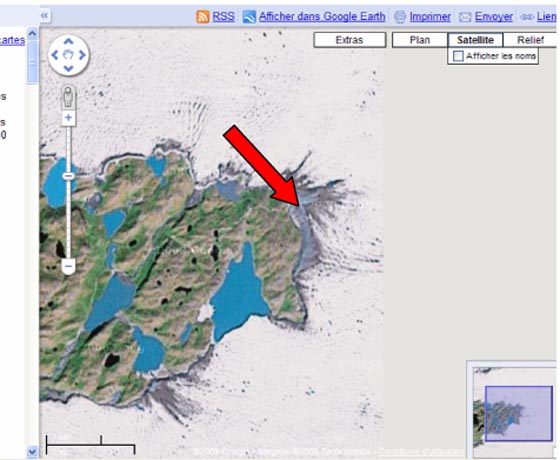Screen dimensions: 560x460
Task: Click the Google Earth icon
Action: pyautogui.click(x=249, y=17)
